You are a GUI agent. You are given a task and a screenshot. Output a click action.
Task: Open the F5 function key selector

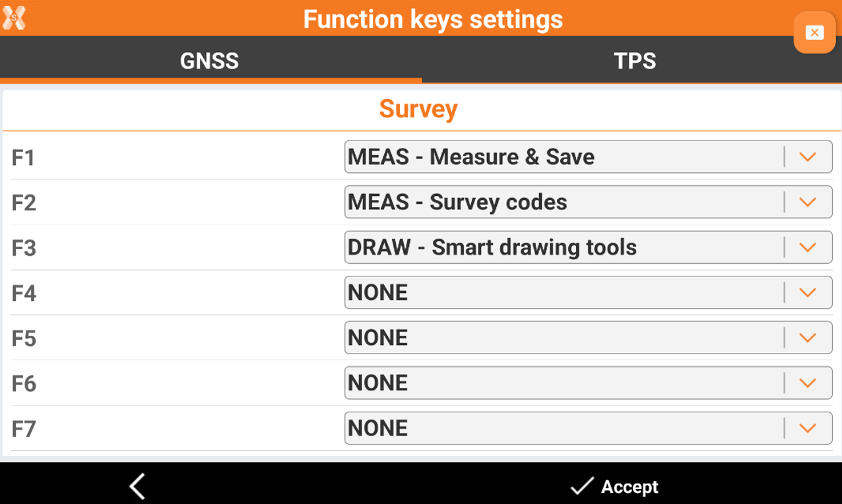[807, 337]
